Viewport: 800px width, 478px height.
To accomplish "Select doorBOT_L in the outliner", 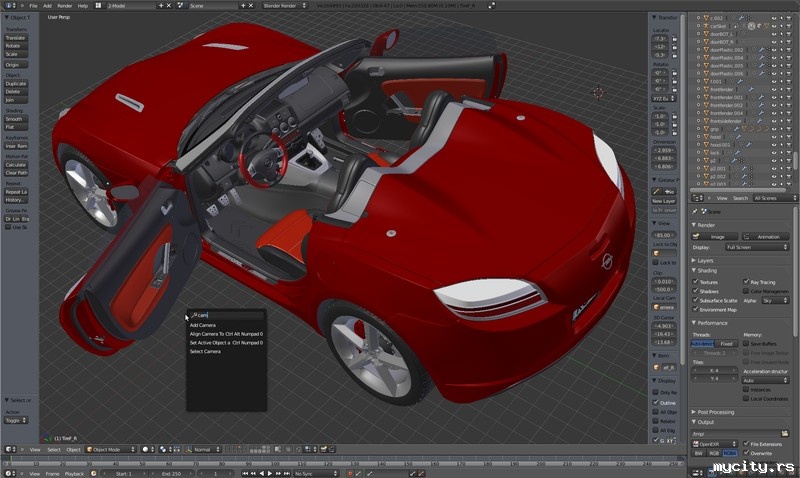I will [721, 34].
